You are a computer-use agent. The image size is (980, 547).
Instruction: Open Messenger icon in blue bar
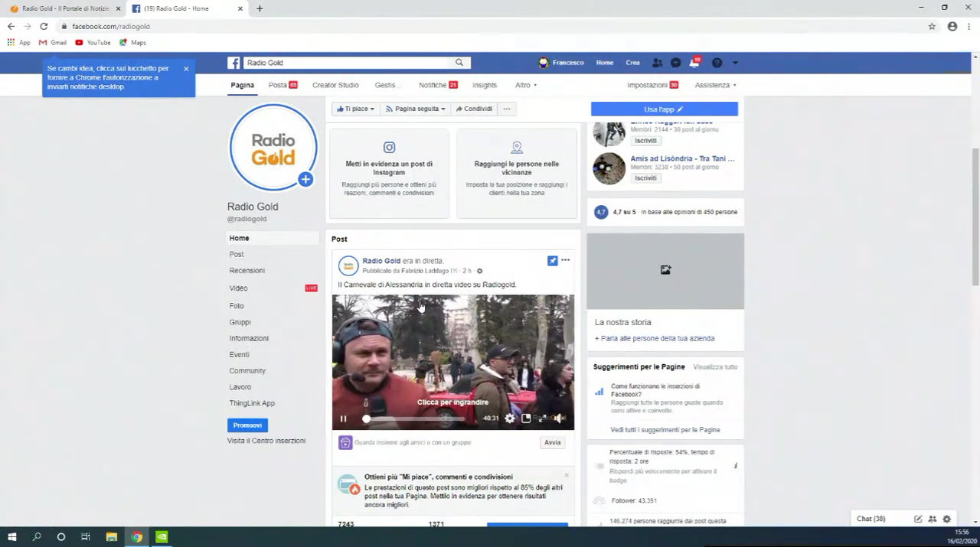(x=675, y=63)
